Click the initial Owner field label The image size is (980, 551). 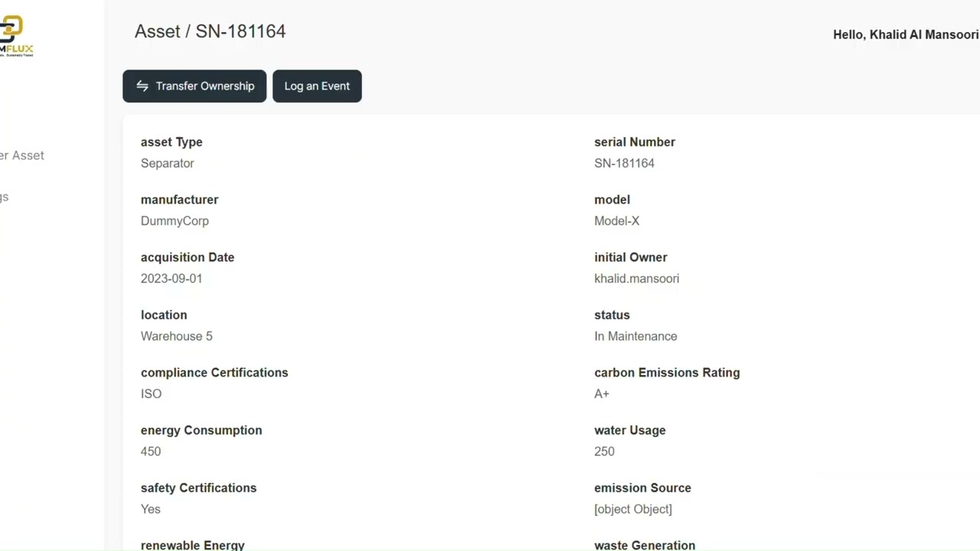pos(631,257)
